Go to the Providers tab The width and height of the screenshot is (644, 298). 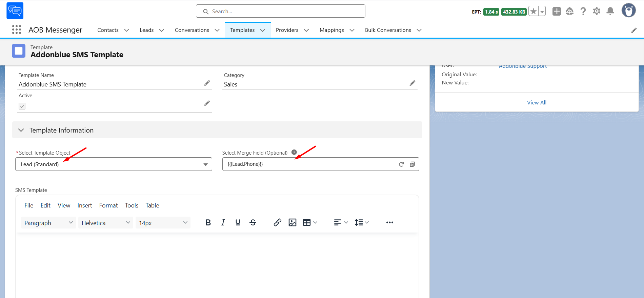(x=287, y=30)
